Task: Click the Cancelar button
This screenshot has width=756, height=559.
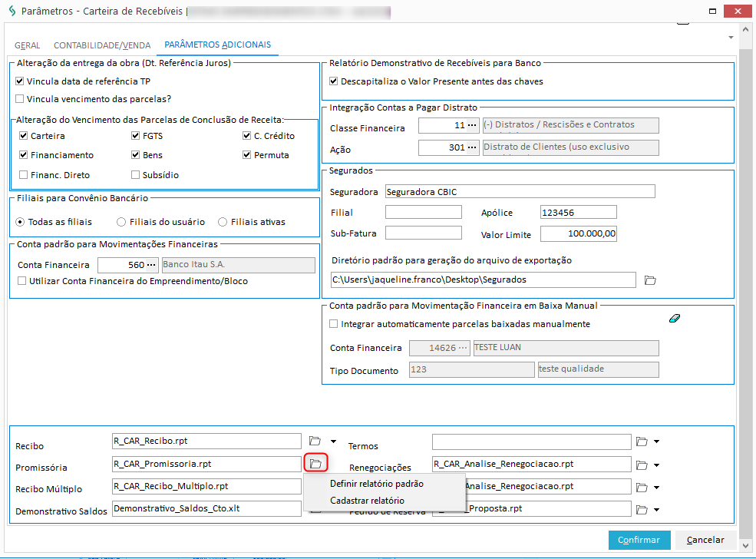Action: tap(705, 540)
